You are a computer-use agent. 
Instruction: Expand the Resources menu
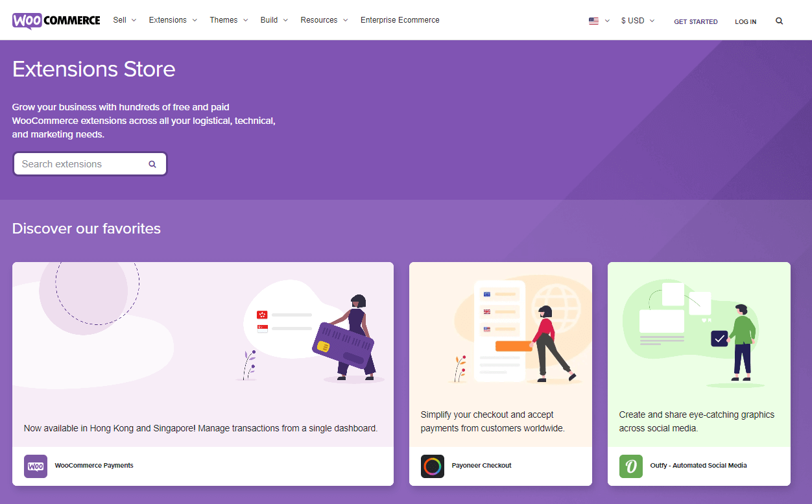tap(324, 20)
